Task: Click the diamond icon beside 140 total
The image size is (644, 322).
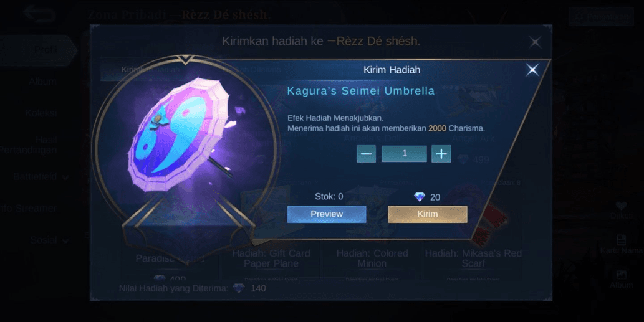Action: (239, 288)
